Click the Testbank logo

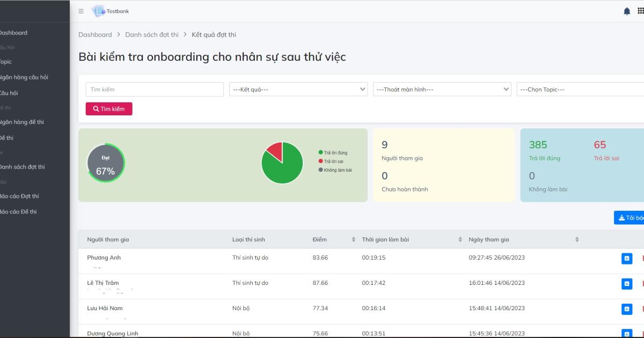tap(110, 11)
